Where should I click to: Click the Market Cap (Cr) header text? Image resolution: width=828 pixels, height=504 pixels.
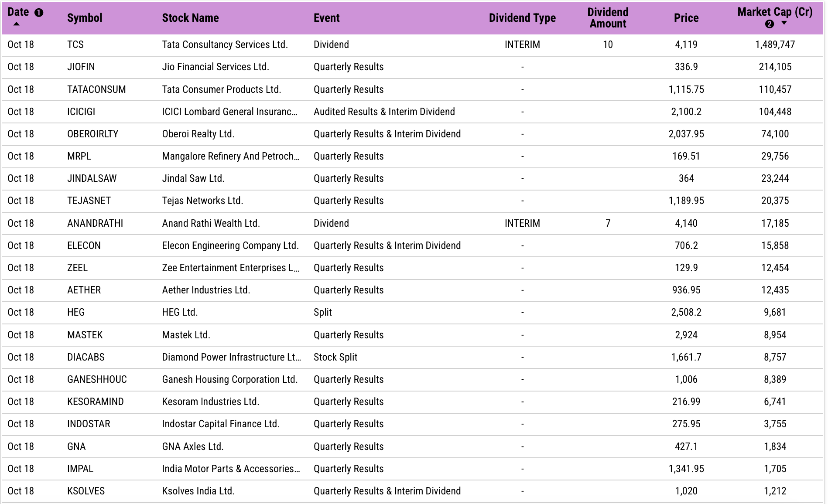(x=775, y=12)
